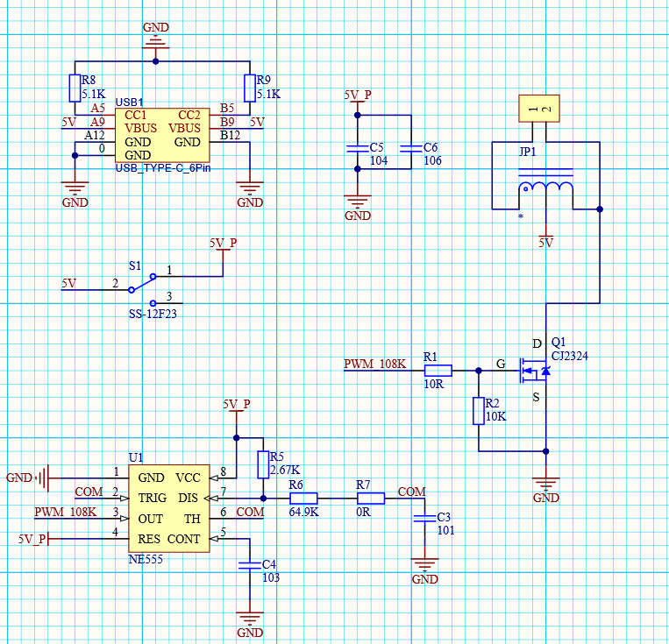Select the R2 10K pull-down resistor
This screenshot has width=669, height=644.
pyautogui.click(x=479, y=411)
